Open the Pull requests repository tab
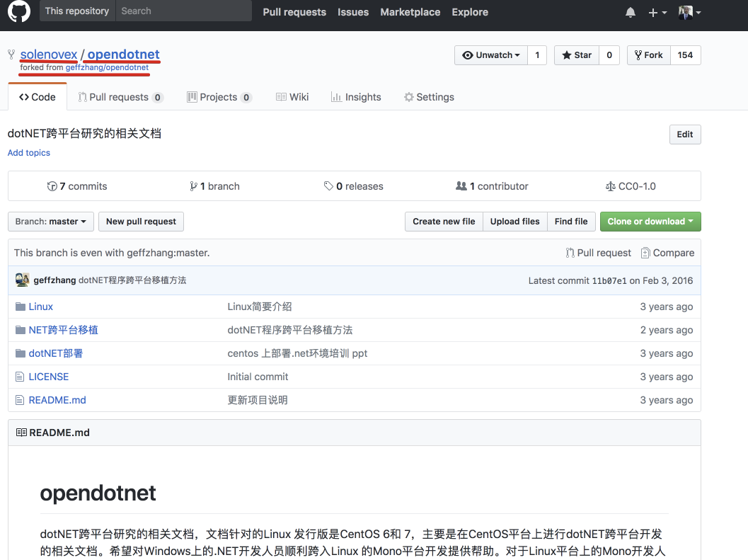Screen dimensions: 748x560 [x=121, y=97]
